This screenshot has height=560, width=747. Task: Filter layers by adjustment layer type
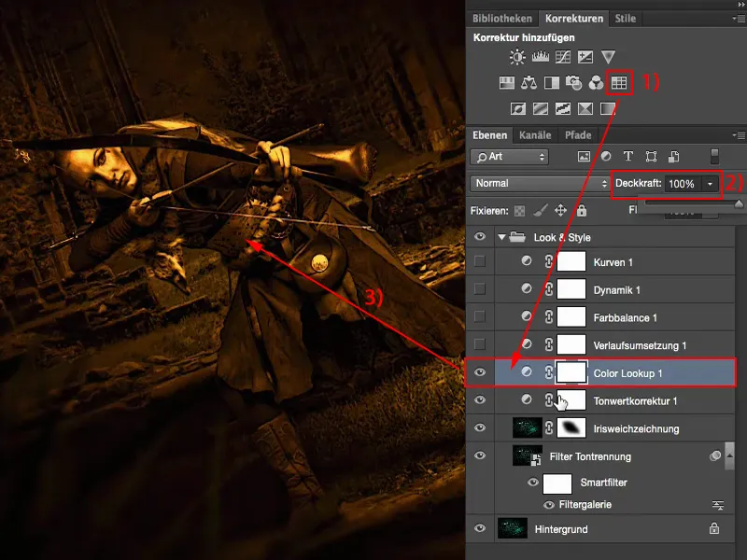[x=608, y=156]
